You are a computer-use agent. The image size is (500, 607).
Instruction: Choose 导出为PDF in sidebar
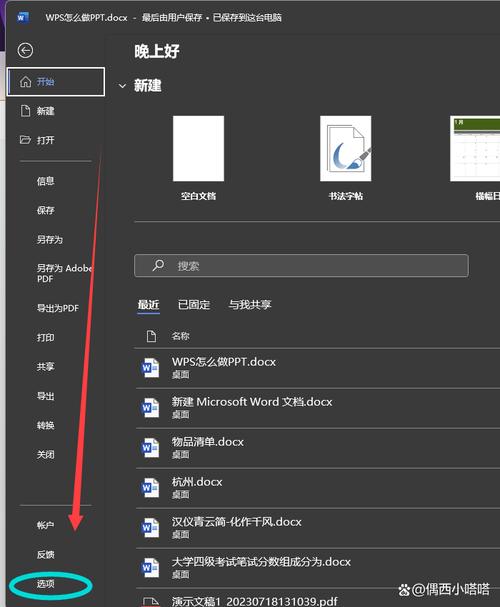[58, 308]
